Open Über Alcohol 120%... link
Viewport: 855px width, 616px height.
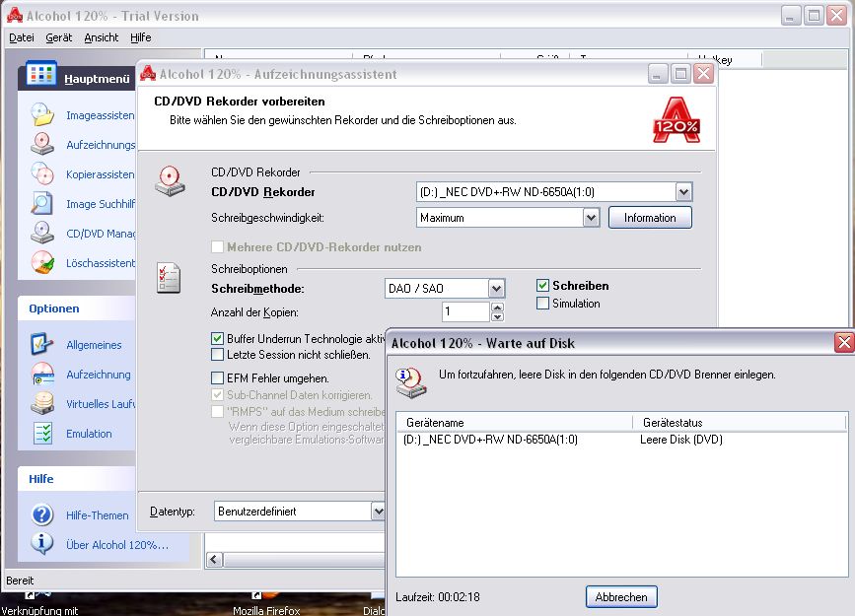tap(117, 545)
